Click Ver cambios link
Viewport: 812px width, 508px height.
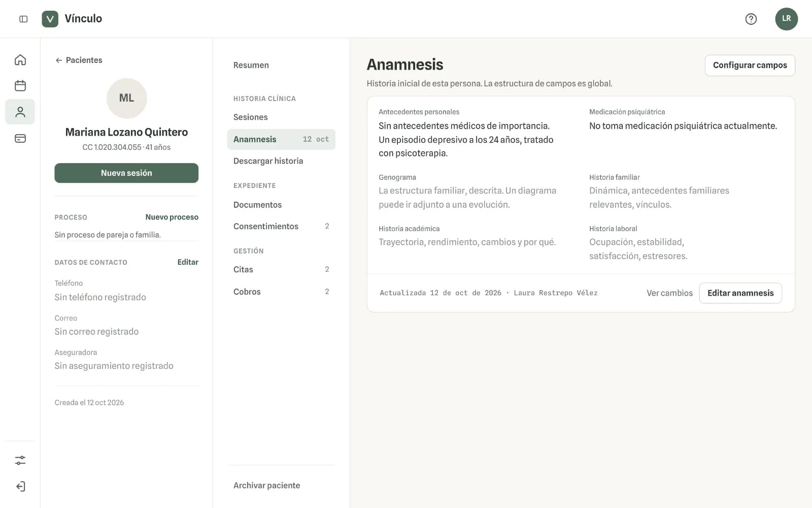click(669, 293)
